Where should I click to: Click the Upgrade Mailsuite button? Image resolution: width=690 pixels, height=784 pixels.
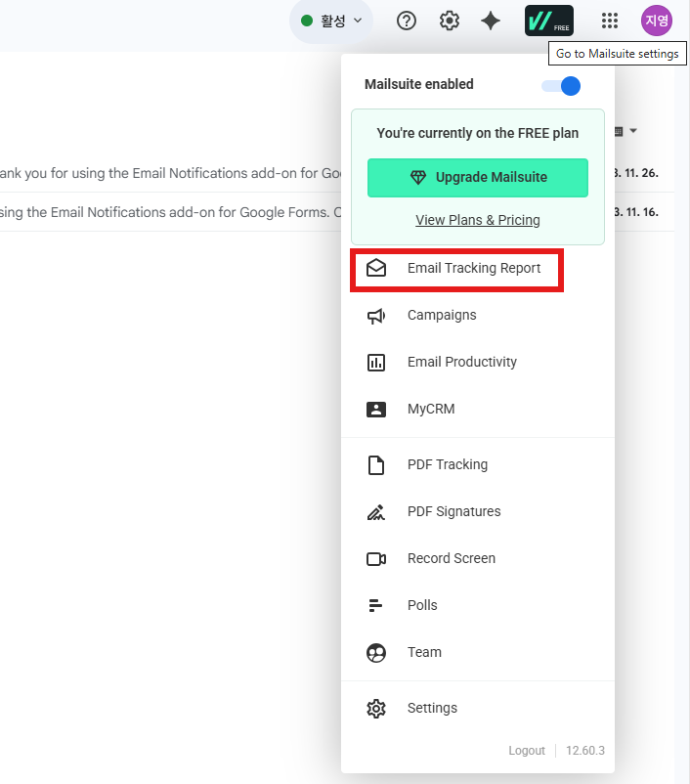478,178
